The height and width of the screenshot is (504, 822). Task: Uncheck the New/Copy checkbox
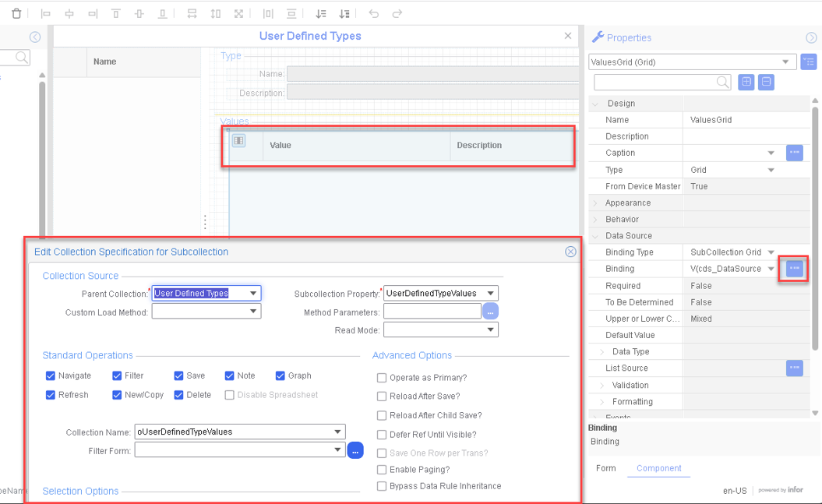click(x=117, y=395)
